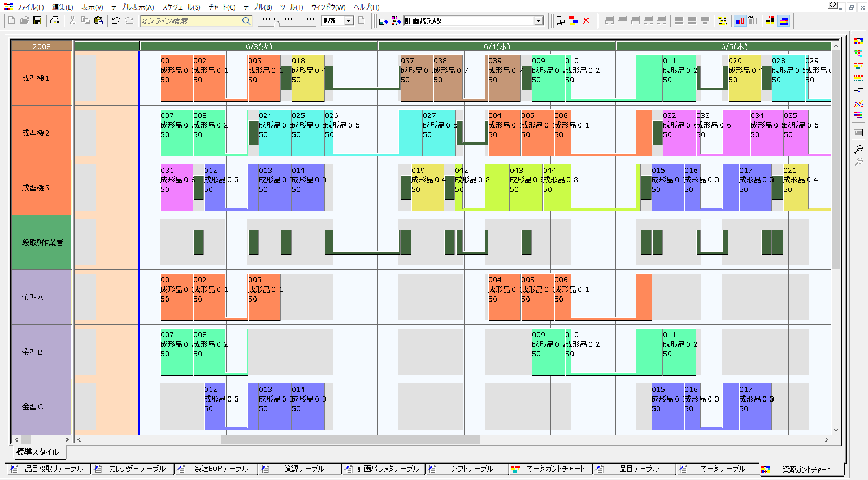868x480 pixels.
Task: Toggle the blue-red bar chart toolbar button
Action: click(740, 21)
